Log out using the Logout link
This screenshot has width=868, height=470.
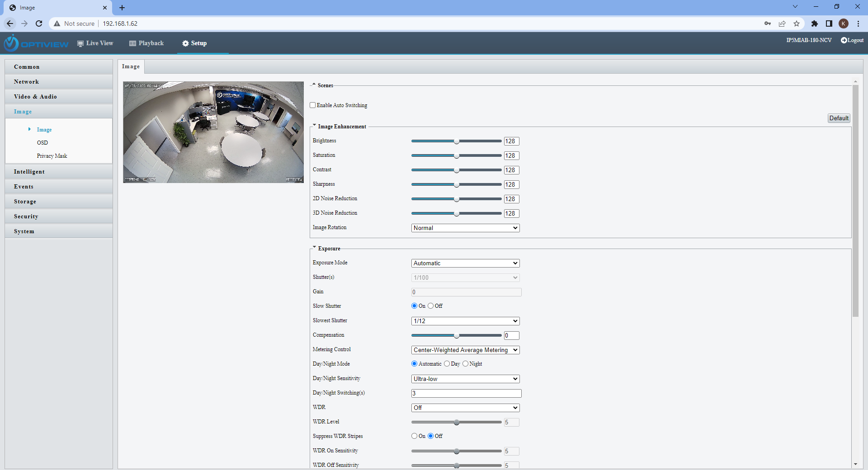coord(852,40)
